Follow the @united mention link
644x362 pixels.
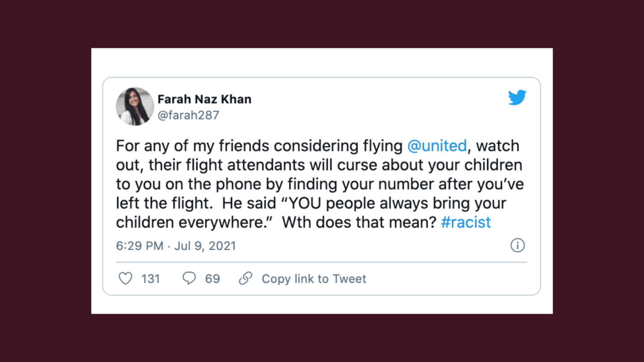[x=437, y=146]
